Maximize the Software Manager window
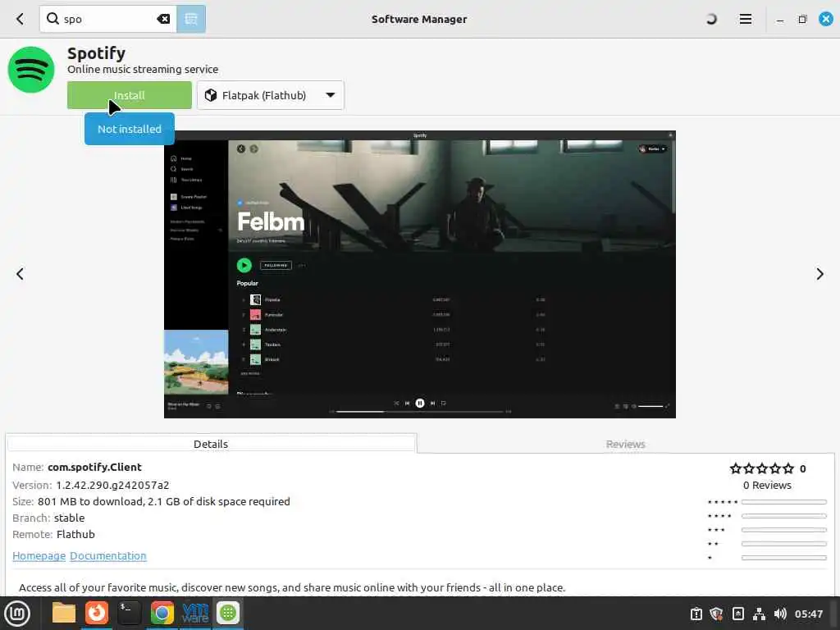 [802, 20]
